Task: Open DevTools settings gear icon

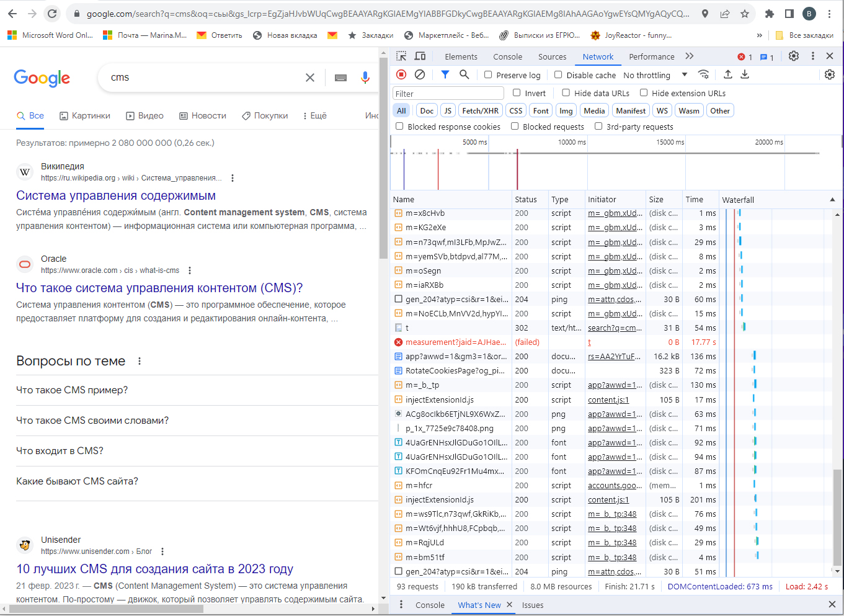Action: click(794, 56)
